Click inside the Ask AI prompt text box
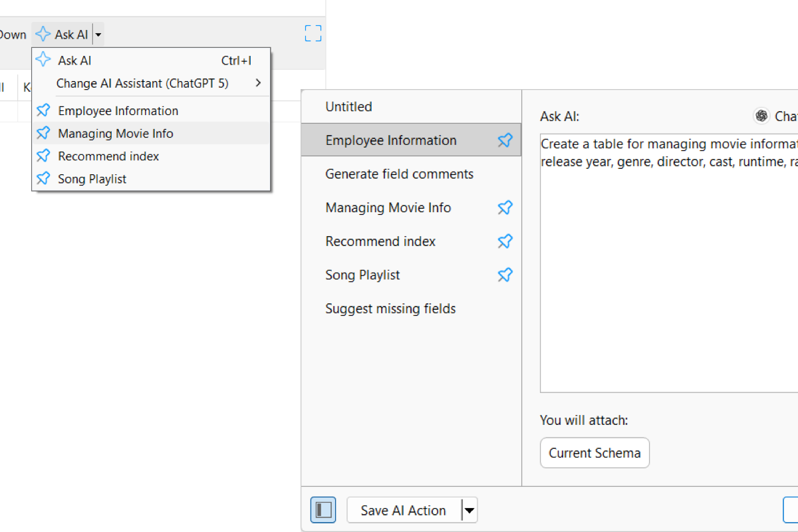Screen dimensions: 798x532 click(x=669, y=263)
